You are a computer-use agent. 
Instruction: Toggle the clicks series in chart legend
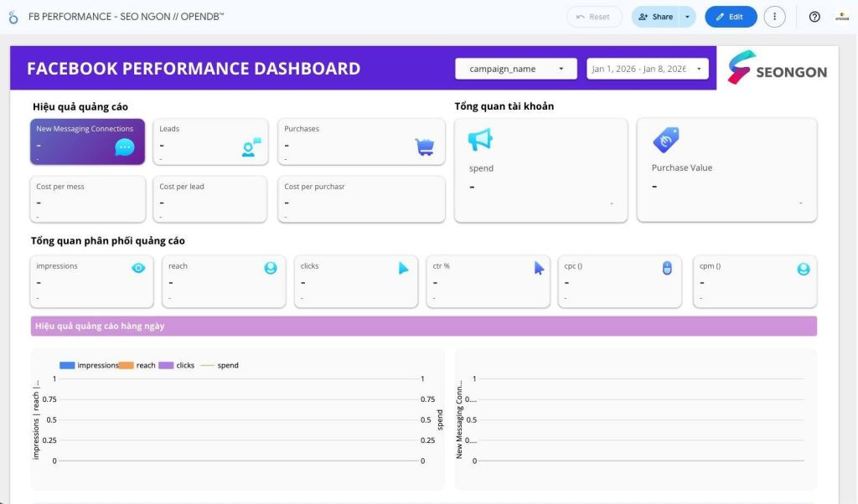click(x=177, y=365)
